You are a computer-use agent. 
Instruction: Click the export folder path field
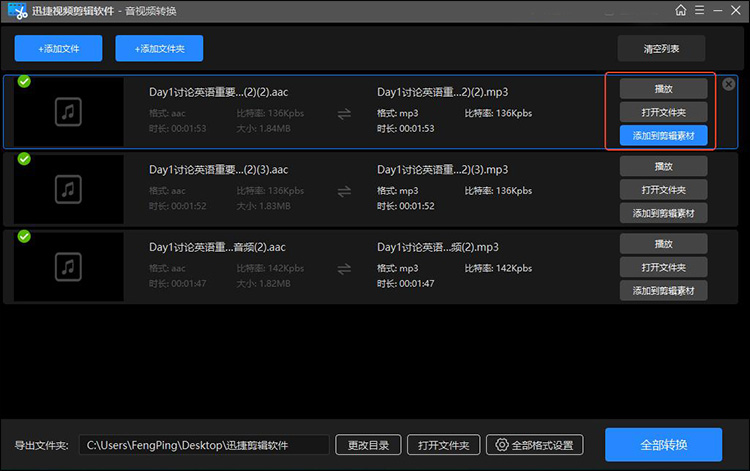click(203, 445)
